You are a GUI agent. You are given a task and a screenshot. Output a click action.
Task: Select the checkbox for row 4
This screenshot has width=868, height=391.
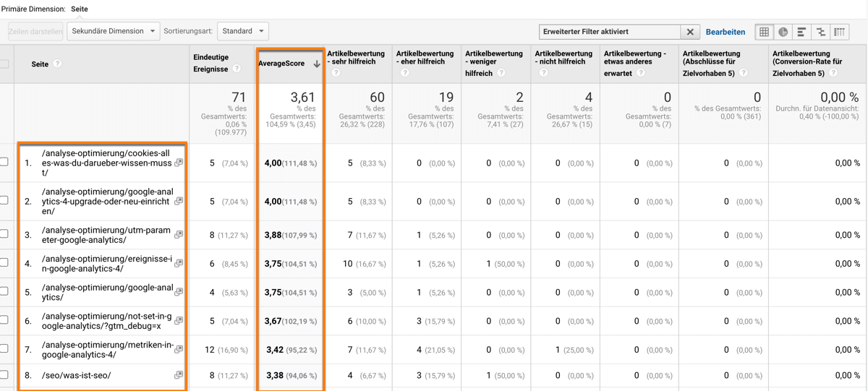4,264
